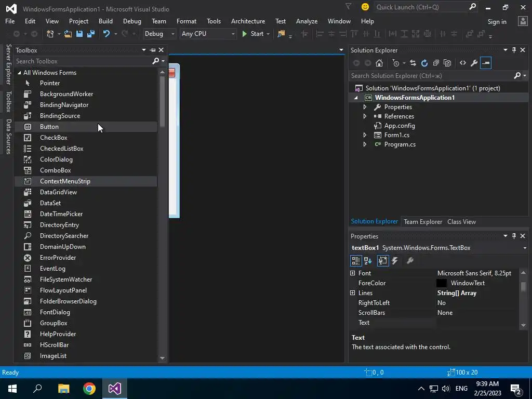532x399 pixels.
Task: Open the Build menu
Action: (105, 21)
